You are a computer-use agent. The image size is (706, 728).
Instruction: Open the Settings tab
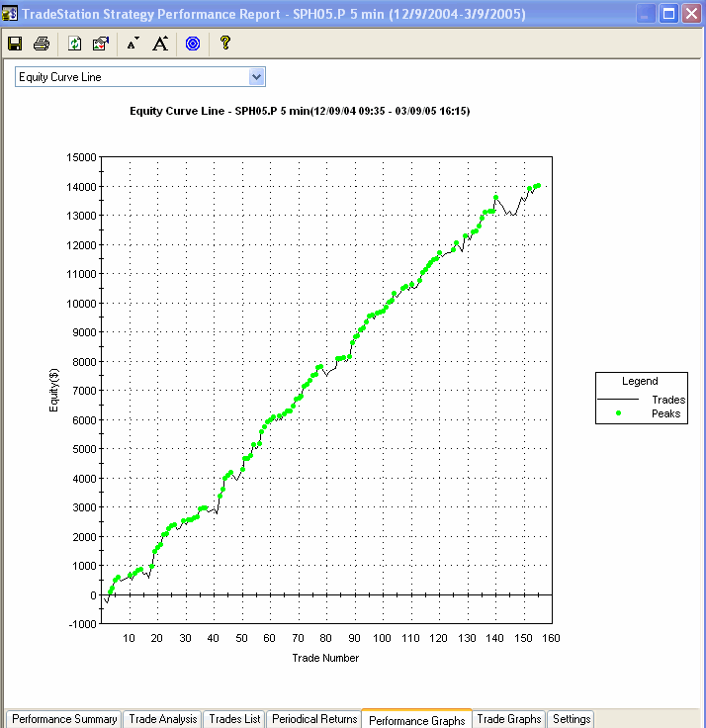(571, 719)
